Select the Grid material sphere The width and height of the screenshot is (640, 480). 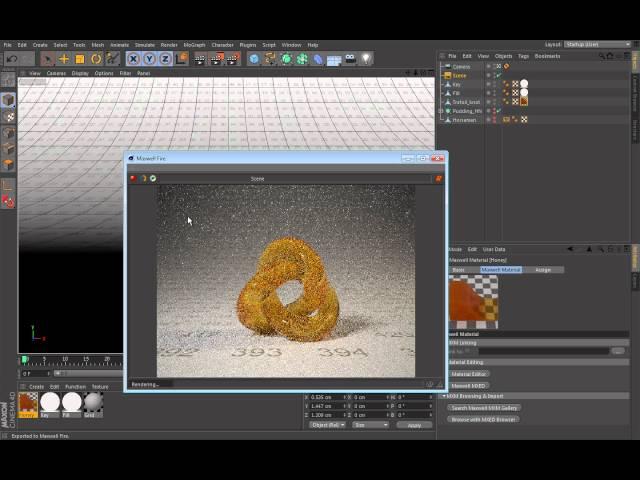[x=93, y=403]
